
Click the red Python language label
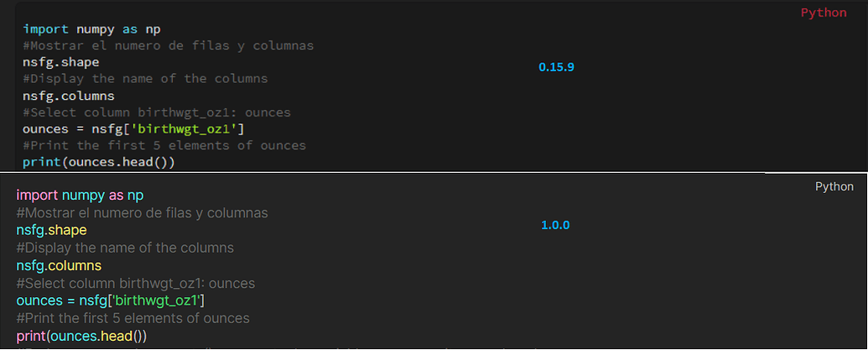pyautogui.click(x=823, y=13)
